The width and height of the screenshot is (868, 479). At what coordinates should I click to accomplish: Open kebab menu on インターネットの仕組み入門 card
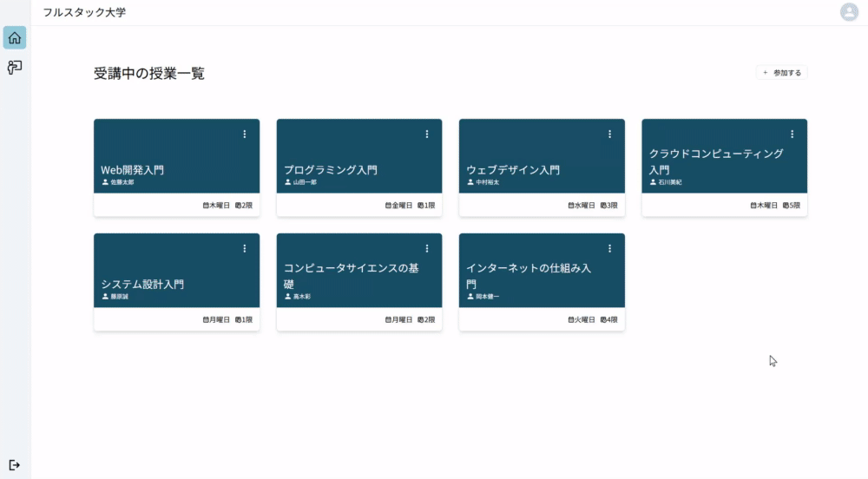(609, 248)
